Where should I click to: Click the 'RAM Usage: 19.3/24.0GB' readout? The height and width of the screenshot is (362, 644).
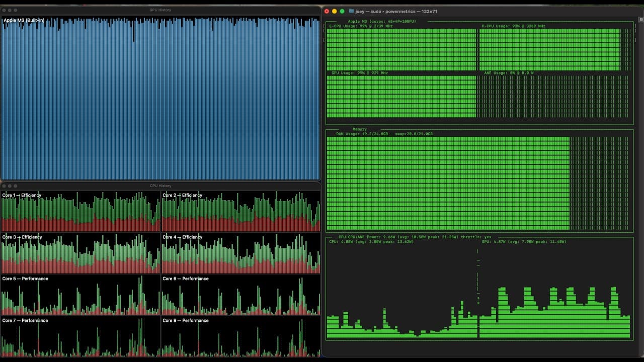[384, 134]
